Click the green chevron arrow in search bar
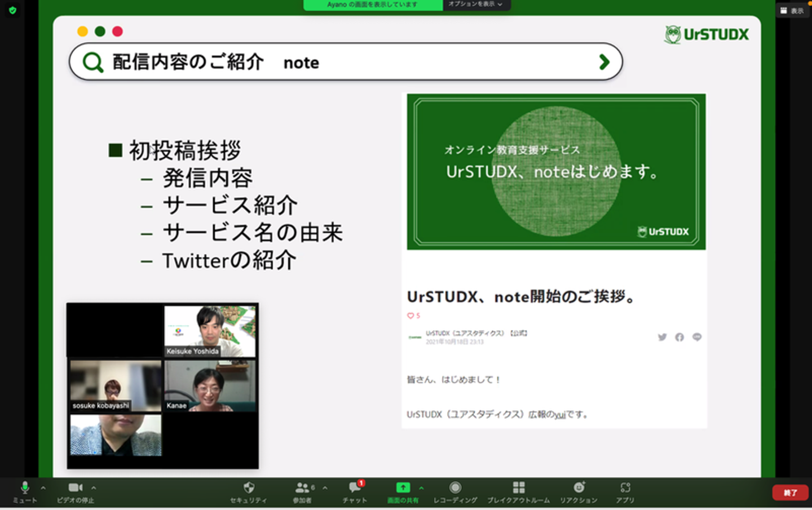Screen dimensions: 812x510 (x=604, y=62)
